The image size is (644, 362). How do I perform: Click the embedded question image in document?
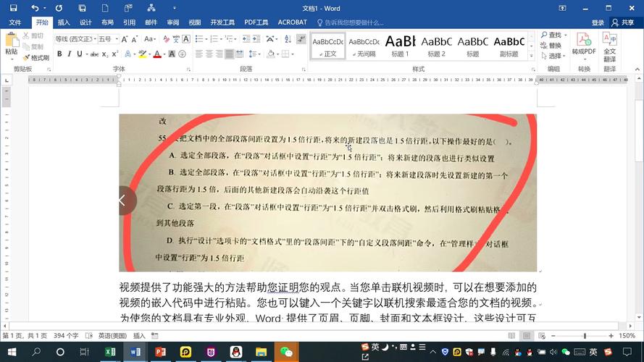[327, 193]
